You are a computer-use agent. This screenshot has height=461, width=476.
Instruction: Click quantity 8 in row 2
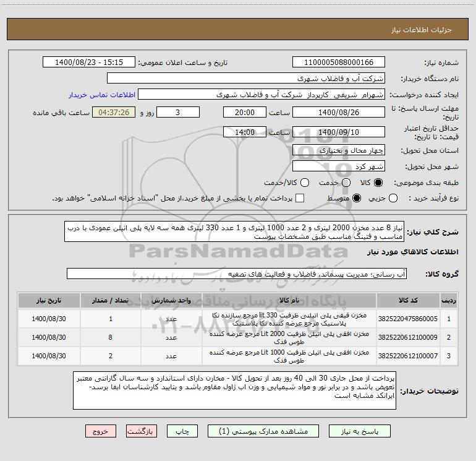pos(111,337)
